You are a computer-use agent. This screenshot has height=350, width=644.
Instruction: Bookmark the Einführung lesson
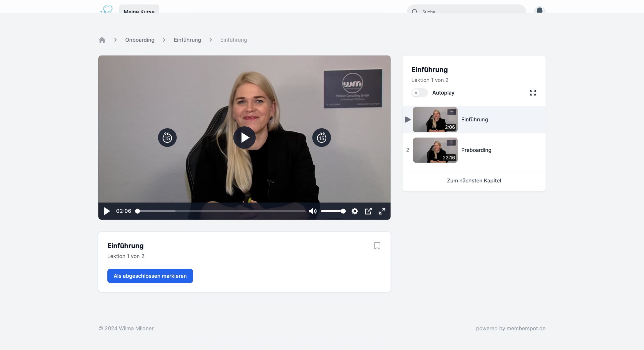(377, 245)
